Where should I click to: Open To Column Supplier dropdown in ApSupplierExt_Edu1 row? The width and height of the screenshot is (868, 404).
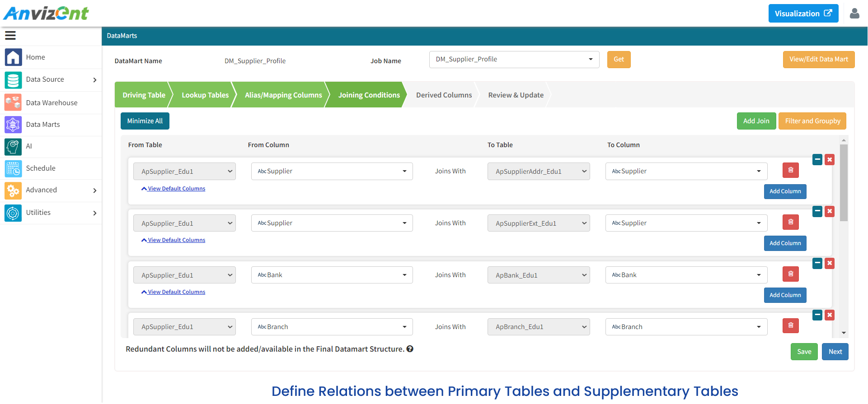[686, 223]
